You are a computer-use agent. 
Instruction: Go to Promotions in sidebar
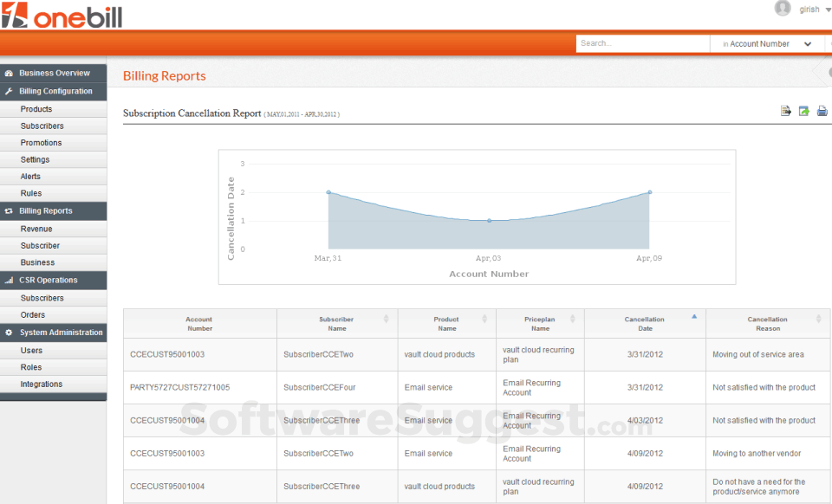pyautogui.click(x=41, y=143)
